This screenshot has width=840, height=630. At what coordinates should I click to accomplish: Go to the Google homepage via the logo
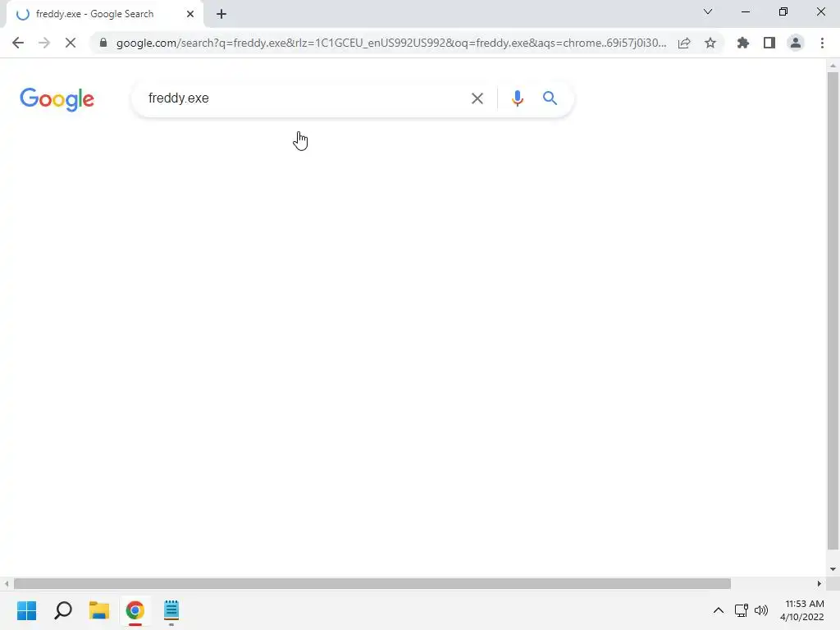tap(57, 99)
